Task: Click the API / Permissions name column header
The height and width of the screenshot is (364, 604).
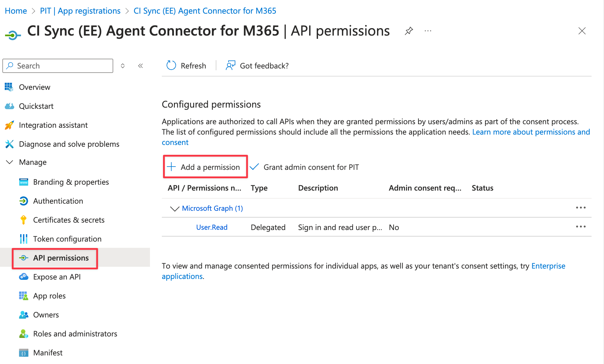Action: [x=204, y=188]
